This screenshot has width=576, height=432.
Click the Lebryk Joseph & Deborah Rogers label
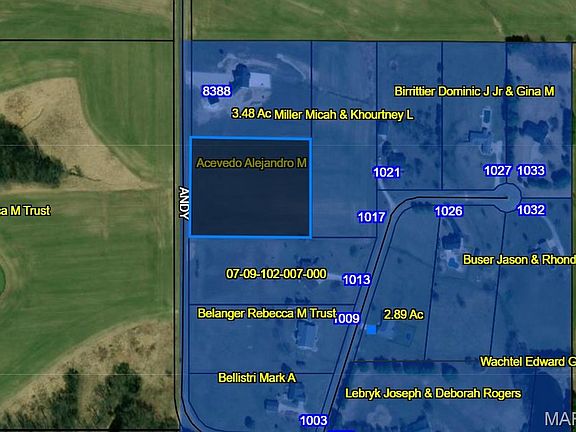433,393
